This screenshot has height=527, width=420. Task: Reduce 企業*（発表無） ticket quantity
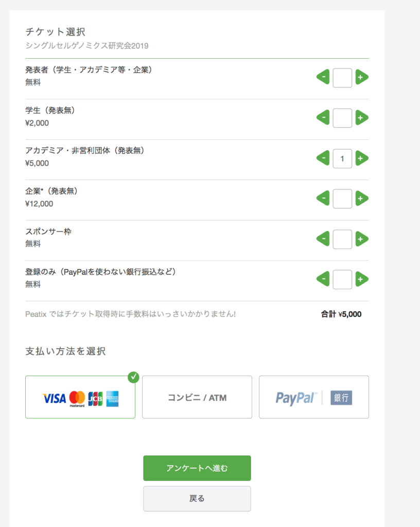(323, 199)
